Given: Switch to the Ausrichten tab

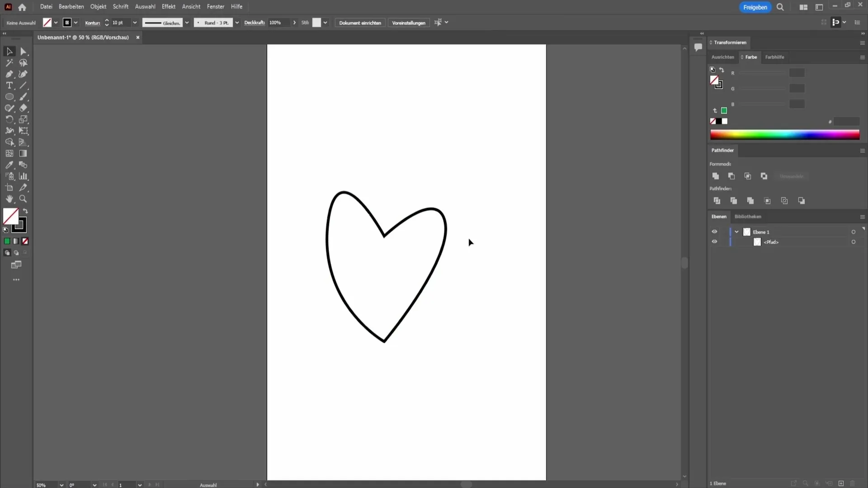Looking at the screenshot, I should [723, 57].
